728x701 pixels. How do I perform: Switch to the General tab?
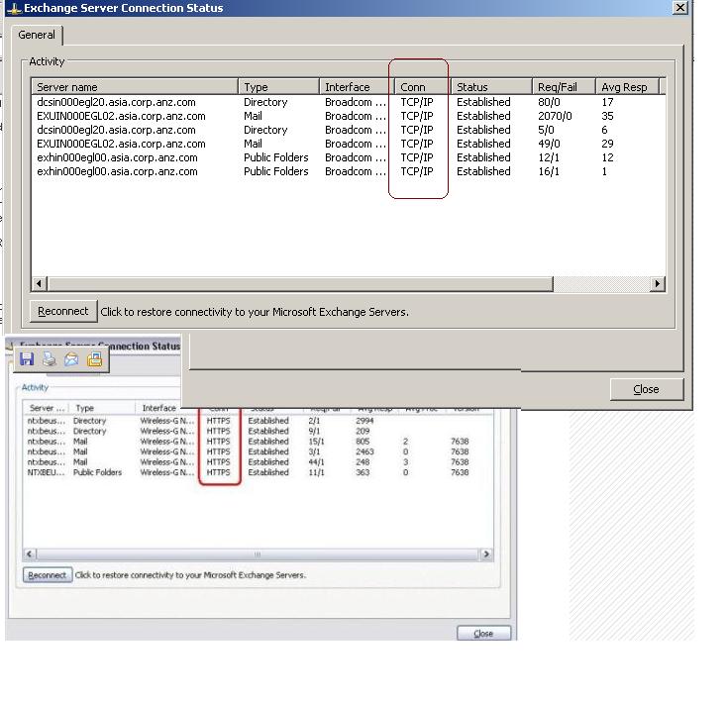pyautogui.click(x=37, y=35)
